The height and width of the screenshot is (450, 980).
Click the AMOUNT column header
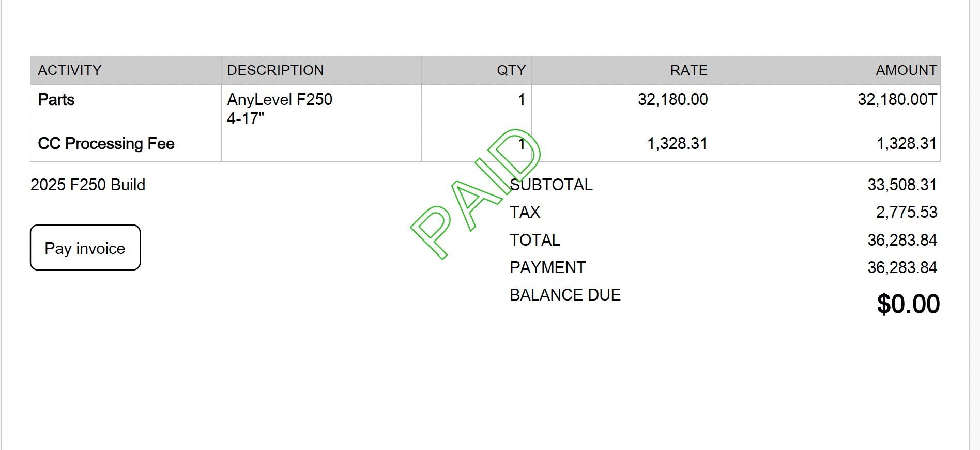tap(906, 70)
